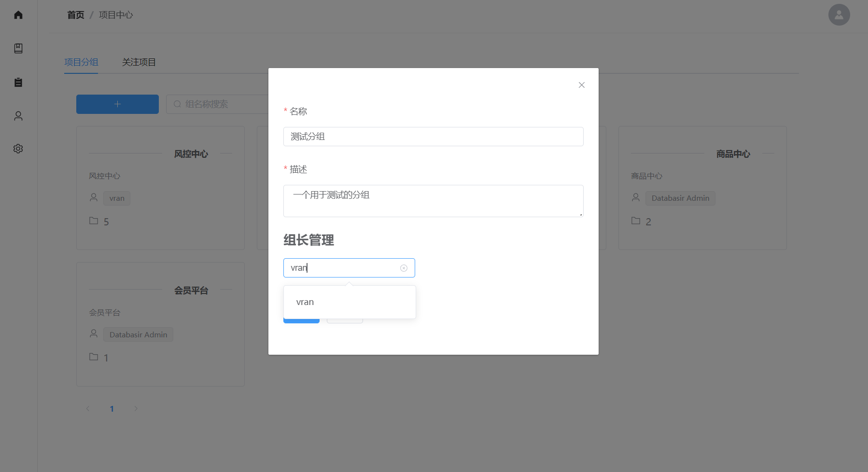The width and height of the screenshot is (868, 472).
Task: Open the bookmark document sidebar icon
Action: coord(18,48)
